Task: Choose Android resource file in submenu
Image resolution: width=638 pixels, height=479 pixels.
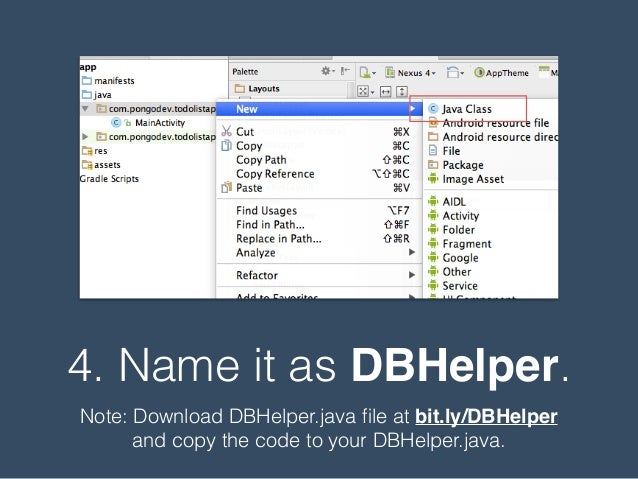Action: tap(496, 123)
